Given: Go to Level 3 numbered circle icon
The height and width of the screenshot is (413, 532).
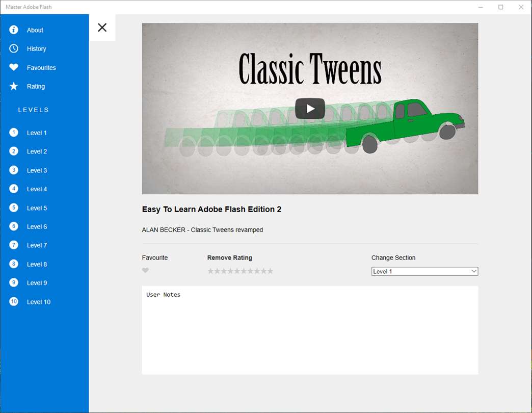Looking at the screenshot, I should click(x=14, y=170).
